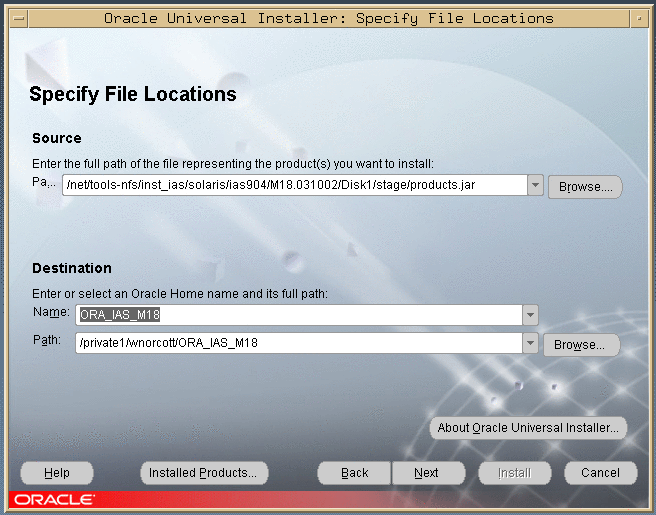Click the 'Path:' label under Destination
Screen dimensions: 656x515
coord(47,340)
